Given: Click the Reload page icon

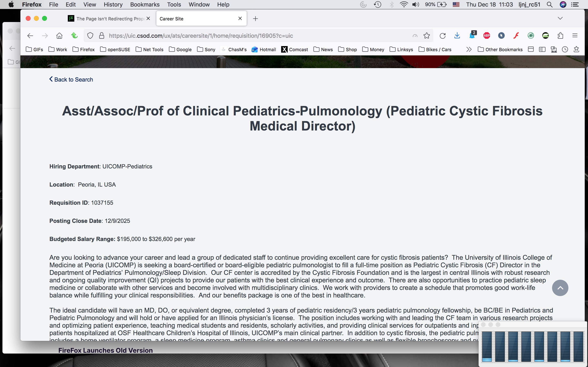Looking at the screenshot, I should [x=442, y=36].
